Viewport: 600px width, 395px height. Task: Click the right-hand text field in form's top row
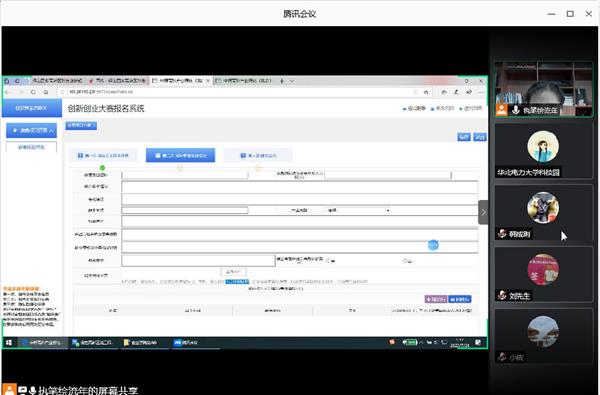pyautogui.click(x=388, y=175)
